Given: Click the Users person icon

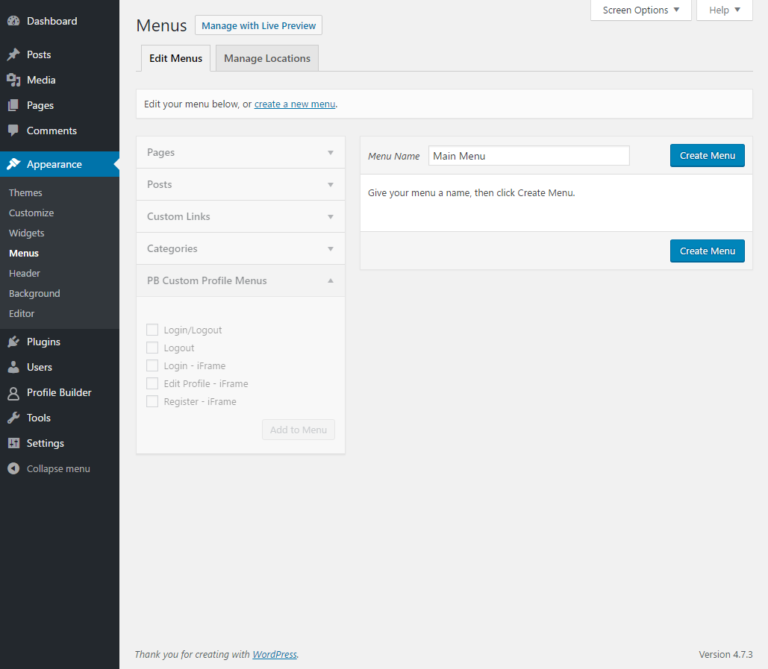Looking at the screenshot, I should (13, 367).
